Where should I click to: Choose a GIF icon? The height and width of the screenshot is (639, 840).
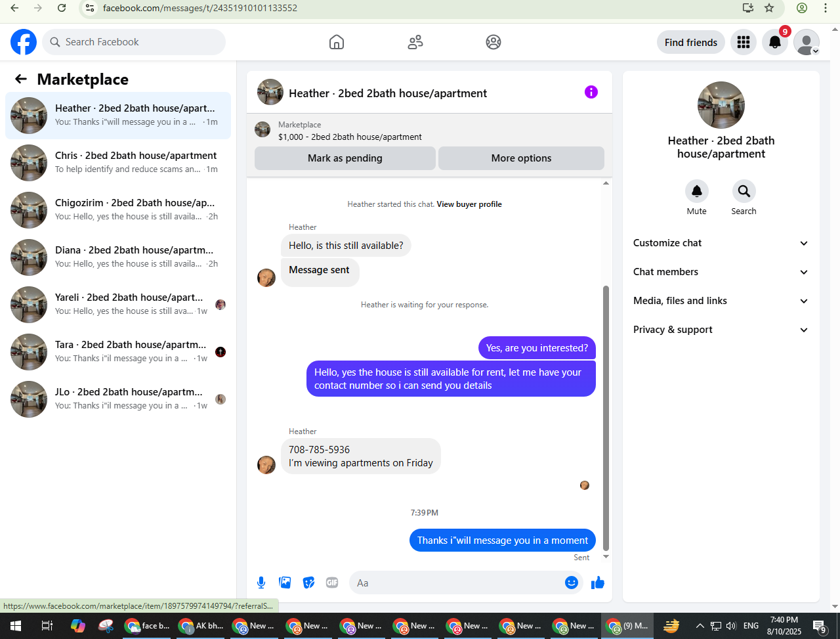click(332, 583)
